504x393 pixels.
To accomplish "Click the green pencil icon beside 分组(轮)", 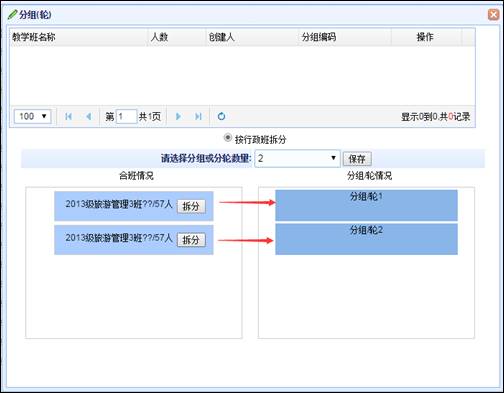I will pyautogui.click(x=12, y=15).
